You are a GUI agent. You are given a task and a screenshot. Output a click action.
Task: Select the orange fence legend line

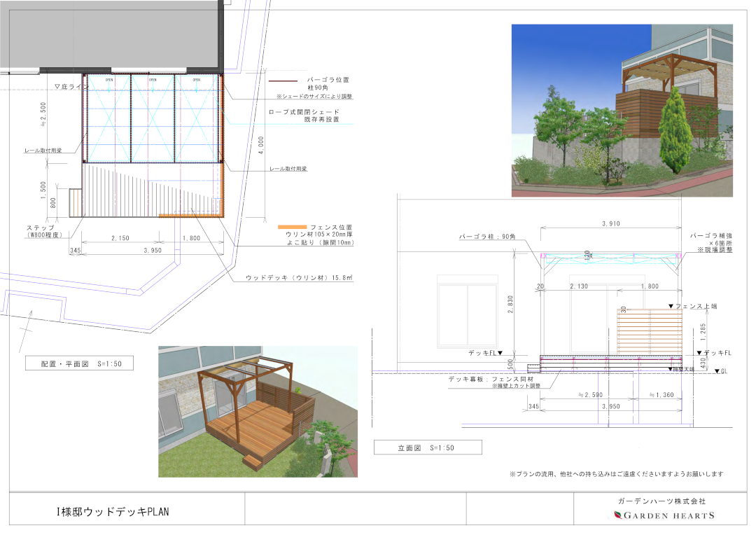[291, 228]
